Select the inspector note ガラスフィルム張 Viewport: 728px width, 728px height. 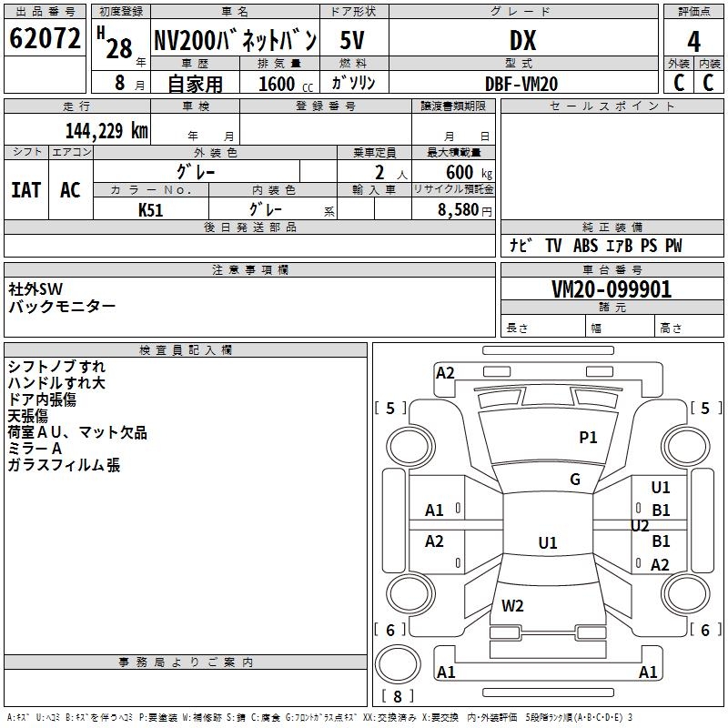(64, 465)
